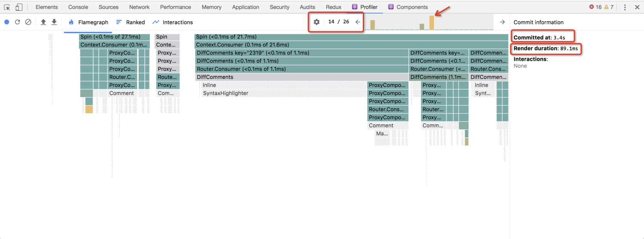
Task: Open DevTools three-dot menu
Action: (625, 7)
